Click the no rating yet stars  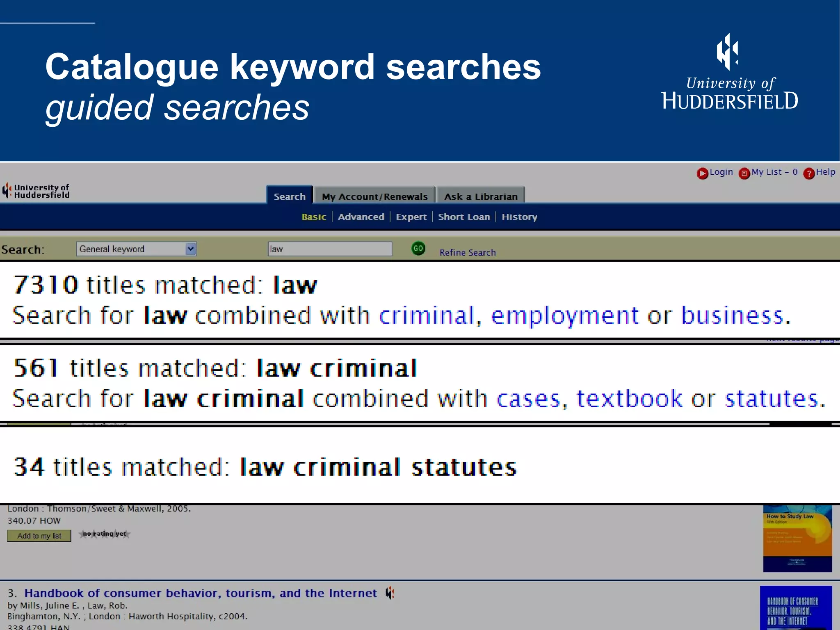[105, 534]
